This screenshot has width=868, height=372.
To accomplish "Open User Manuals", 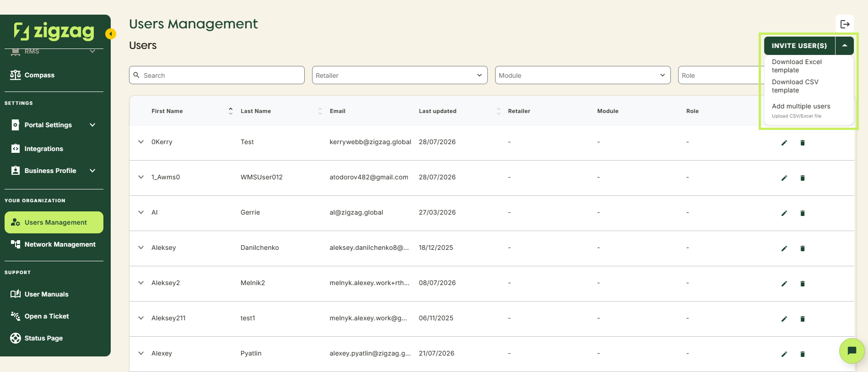I will click(x=54, y=294).
